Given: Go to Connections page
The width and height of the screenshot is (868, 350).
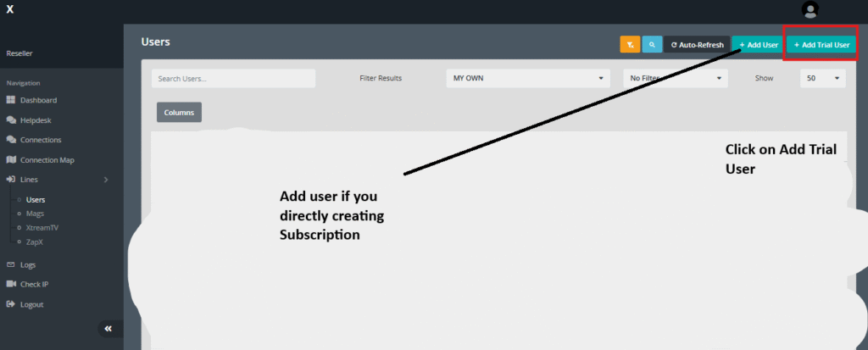Looking at the screenshot, I should tap(40, 140).
